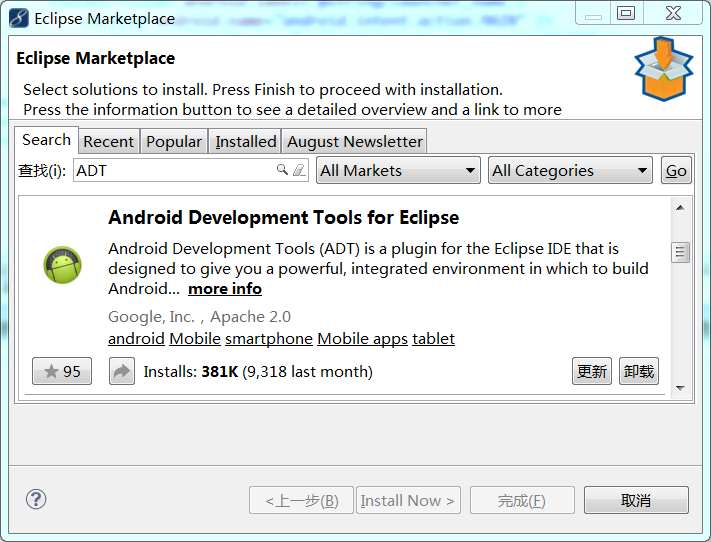Click the 上一步(B) back button
Screen dimensions: 711x542
click(301, 500)
